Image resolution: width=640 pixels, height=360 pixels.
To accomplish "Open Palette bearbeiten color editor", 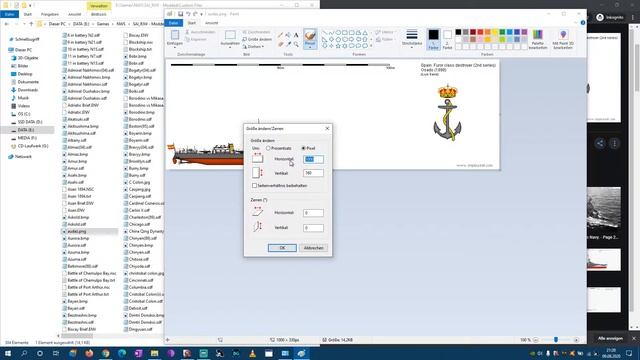I will (538, 39).
